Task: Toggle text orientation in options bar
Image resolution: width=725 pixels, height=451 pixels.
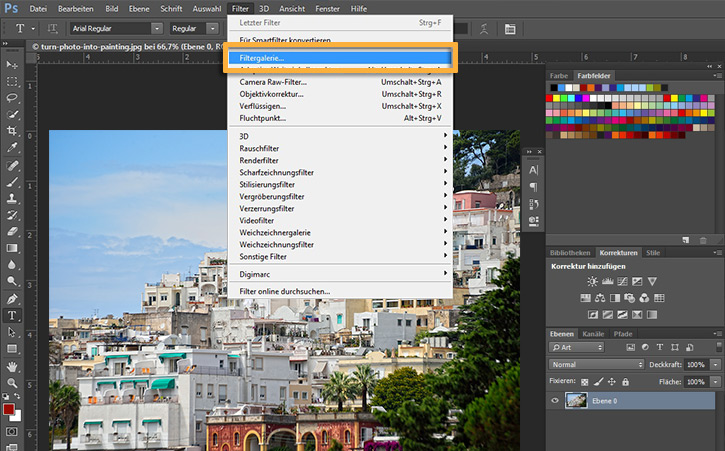Action: 52,29
